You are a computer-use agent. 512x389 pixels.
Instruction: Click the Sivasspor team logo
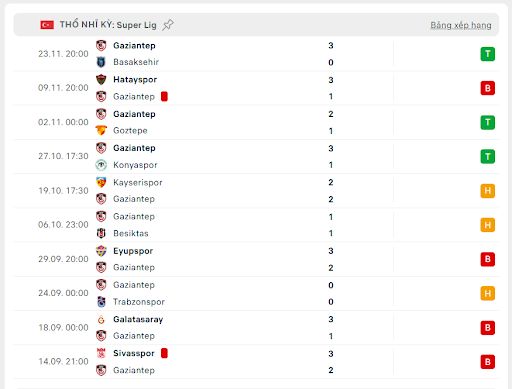coord(101,353)
